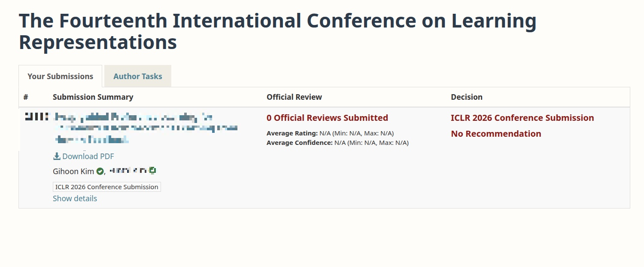Image resolution: width=644 pixels, height=267 pixels.
Task: Click the Official Review column header
Action: click(x=294, y=97)
